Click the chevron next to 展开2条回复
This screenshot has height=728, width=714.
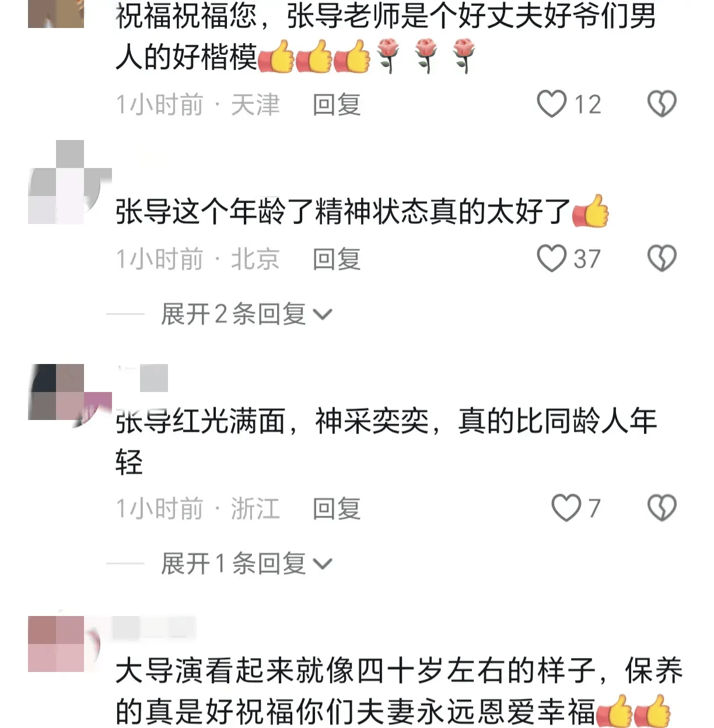click(x=323, y=315)
